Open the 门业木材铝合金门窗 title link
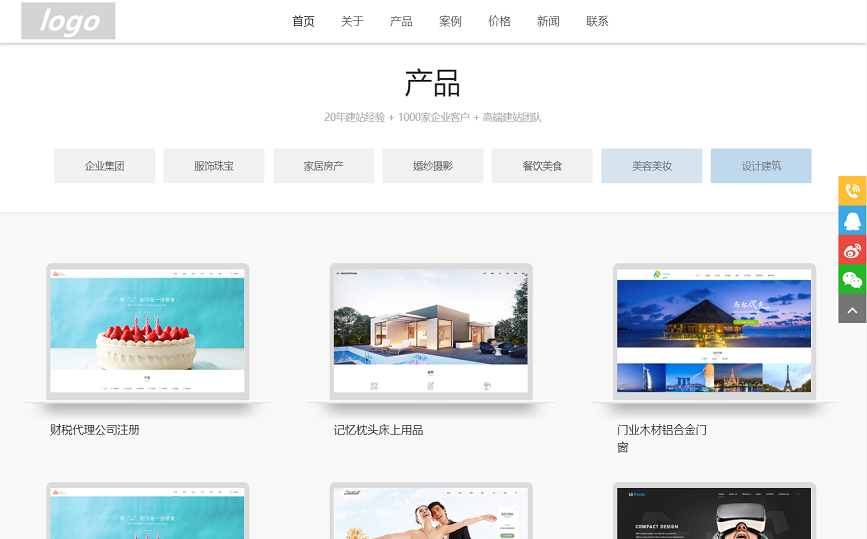The height and width of the screenshot is (539, 867). (x=662, y=438)
